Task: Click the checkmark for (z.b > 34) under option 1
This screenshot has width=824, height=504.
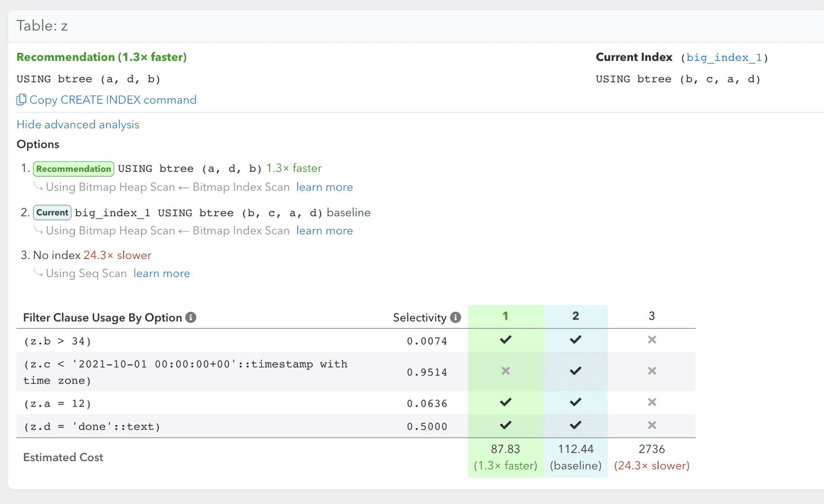Action: (505, 340)
